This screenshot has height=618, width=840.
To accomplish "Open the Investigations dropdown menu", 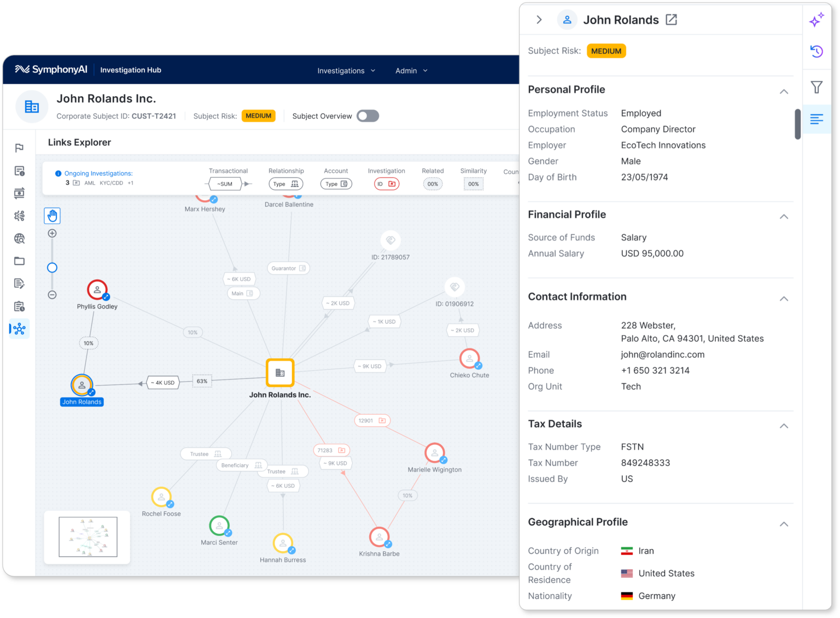I will pos(346,71).
